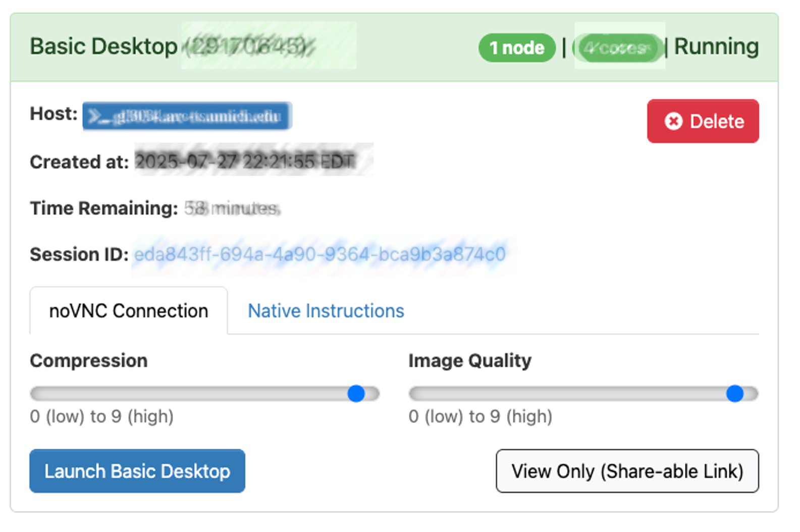Image resolution: width=800 pixels, height=532 pixels.
Task: Click the X icon on Delete button
Action: tap(673, 121)
